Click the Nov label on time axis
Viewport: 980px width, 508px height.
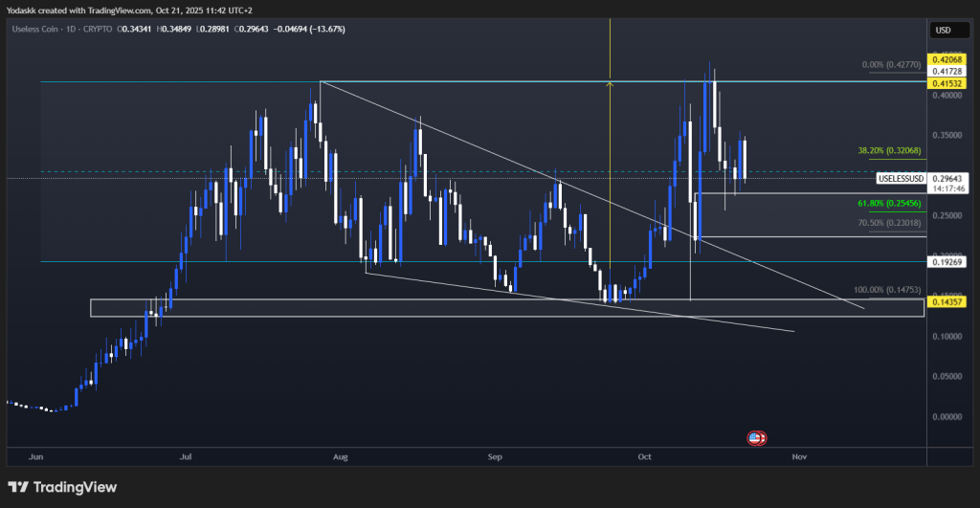coord(799,456)
